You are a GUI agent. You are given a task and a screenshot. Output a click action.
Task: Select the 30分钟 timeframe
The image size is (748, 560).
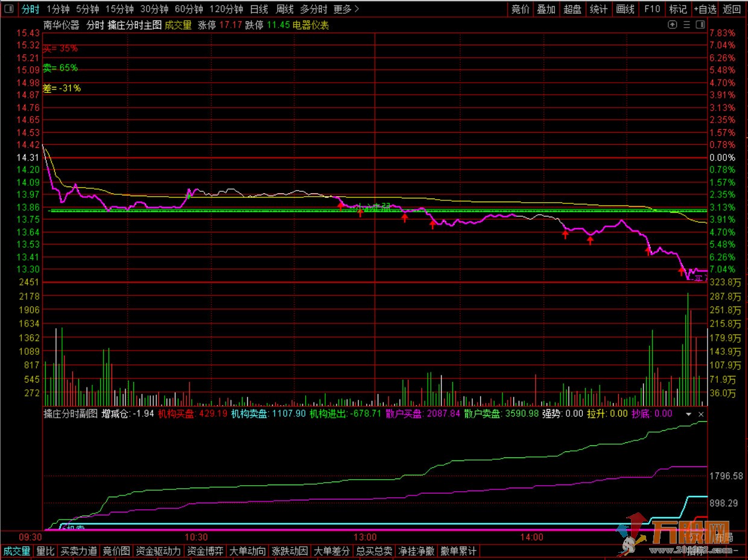pyautogui.click(x=154, y=9)
